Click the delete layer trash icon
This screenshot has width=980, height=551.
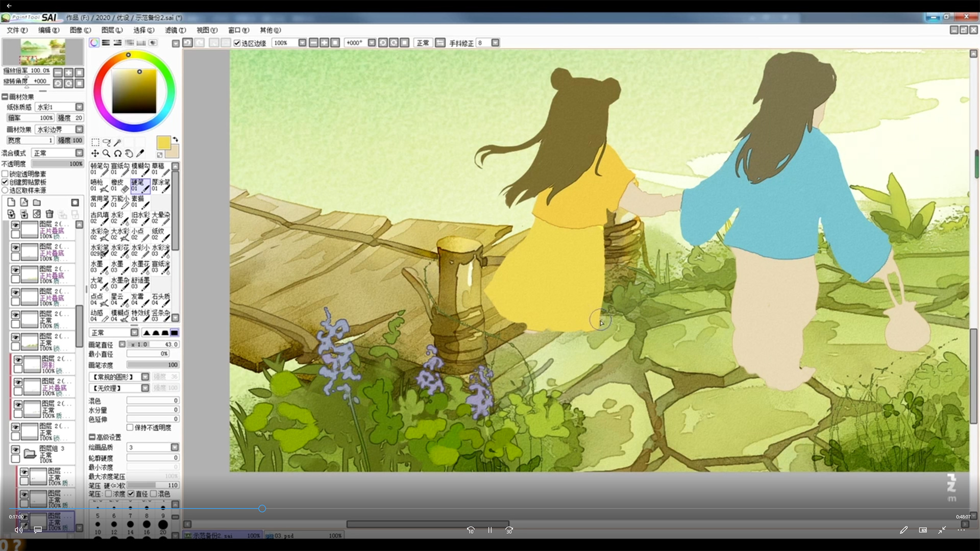tap(50, 214)
